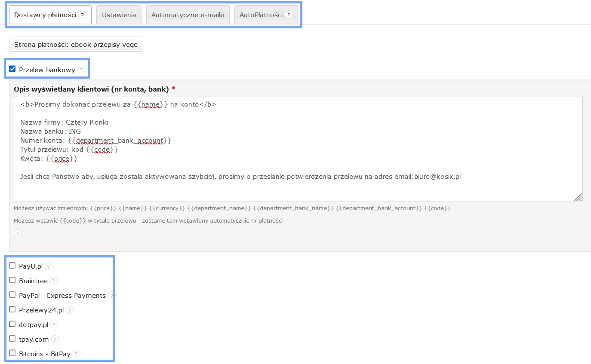This screenshot has width=591, height=364.
Task: Show help for Przelew bankowy
Action: pos(81,70)
